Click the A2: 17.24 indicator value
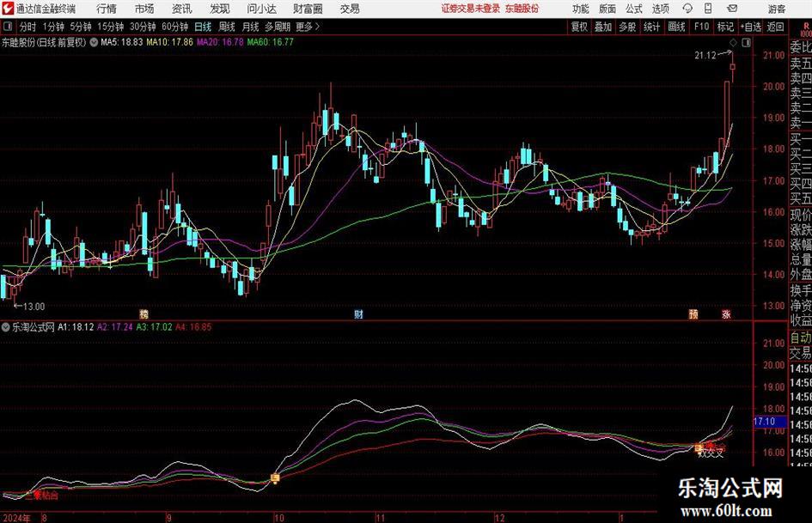 click(115, 327)
